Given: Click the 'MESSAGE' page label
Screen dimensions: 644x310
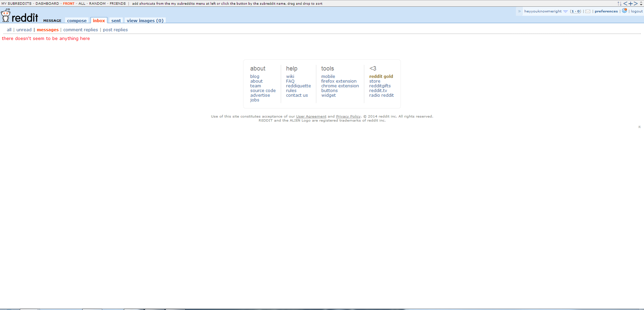Looking at the screenshot, I should (52, 21).
